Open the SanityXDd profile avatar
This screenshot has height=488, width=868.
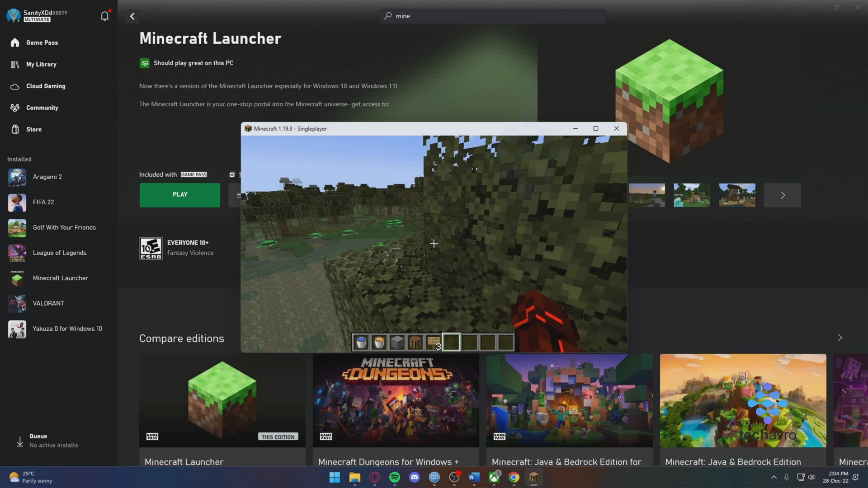[14, 15]
